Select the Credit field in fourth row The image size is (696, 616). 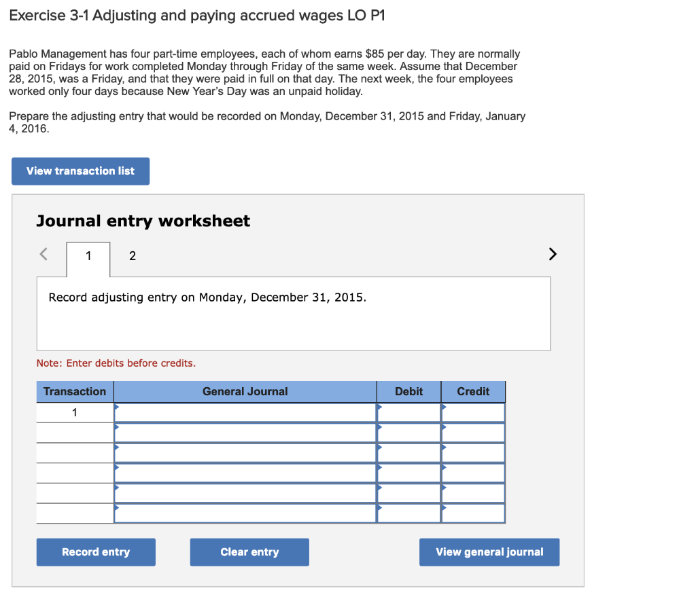[x=473, y=473]
